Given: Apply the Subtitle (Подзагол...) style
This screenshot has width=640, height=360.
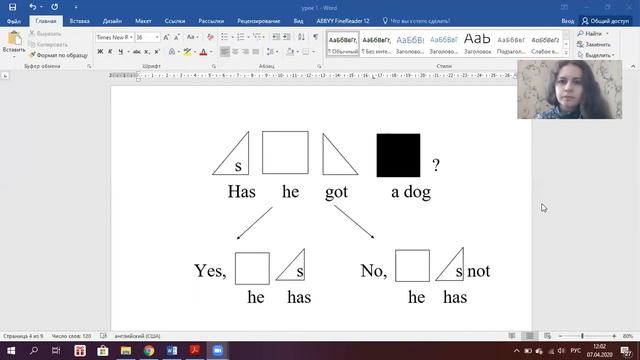Looking at the screenshot, I should point(511,44).
